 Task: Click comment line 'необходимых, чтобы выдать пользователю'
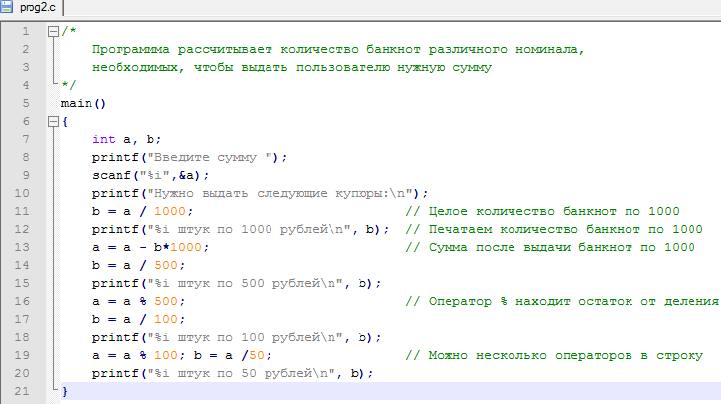pyautogui.click(x=292, y=68)
